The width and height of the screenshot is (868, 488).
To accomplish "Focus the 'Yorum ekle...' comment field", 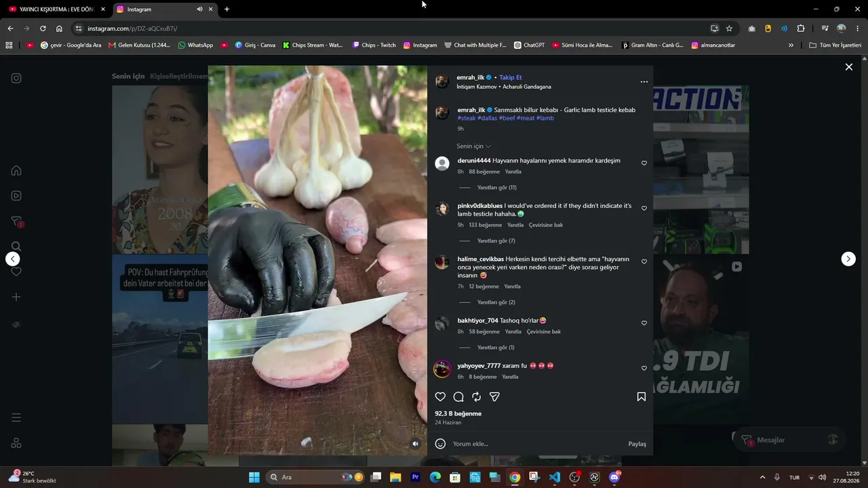I will 537,444.
